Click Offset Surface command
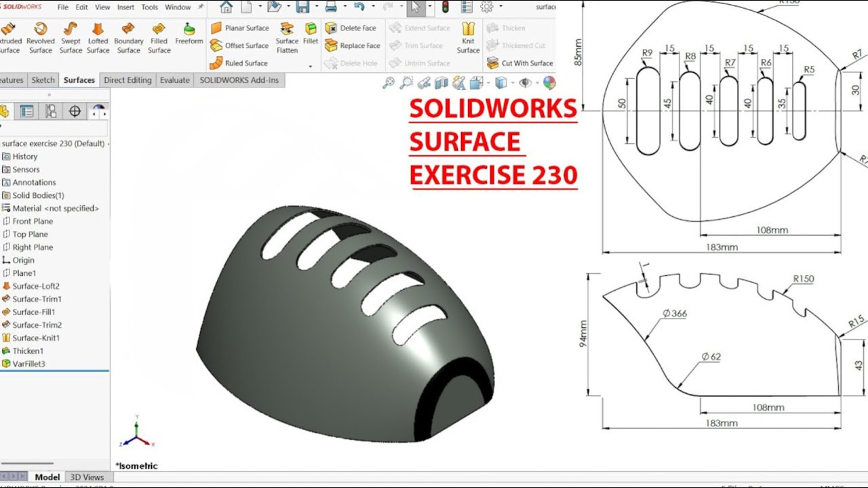868x488 pixels. pos(240,45)
